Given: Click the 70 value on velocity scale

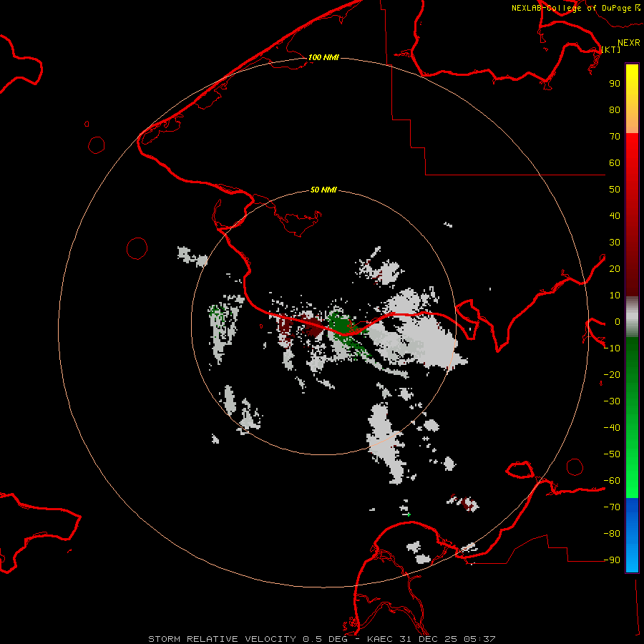Looking at the screenshot, I should coord(615,137).
